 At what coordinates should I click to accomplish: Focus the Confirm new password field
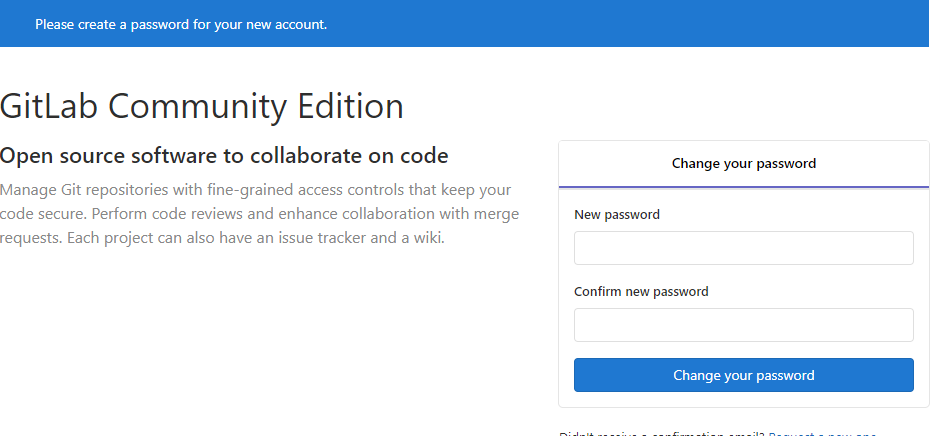point(743,325)
